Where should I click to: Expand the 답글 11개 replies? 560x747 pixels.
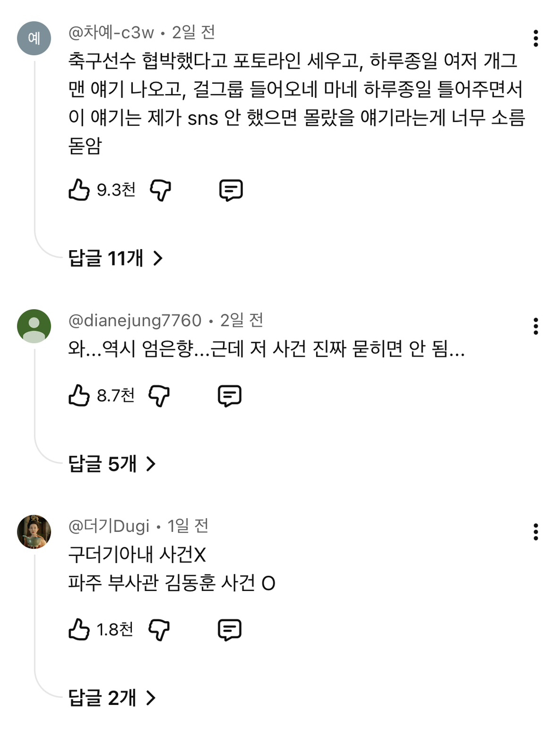coord(115,258)
